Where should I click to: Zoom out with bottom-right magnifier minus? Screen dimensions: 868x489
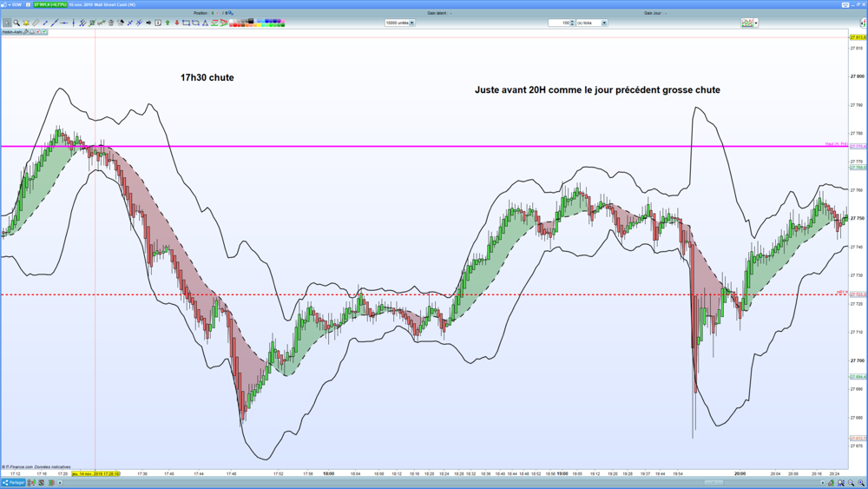click(852, 483)
